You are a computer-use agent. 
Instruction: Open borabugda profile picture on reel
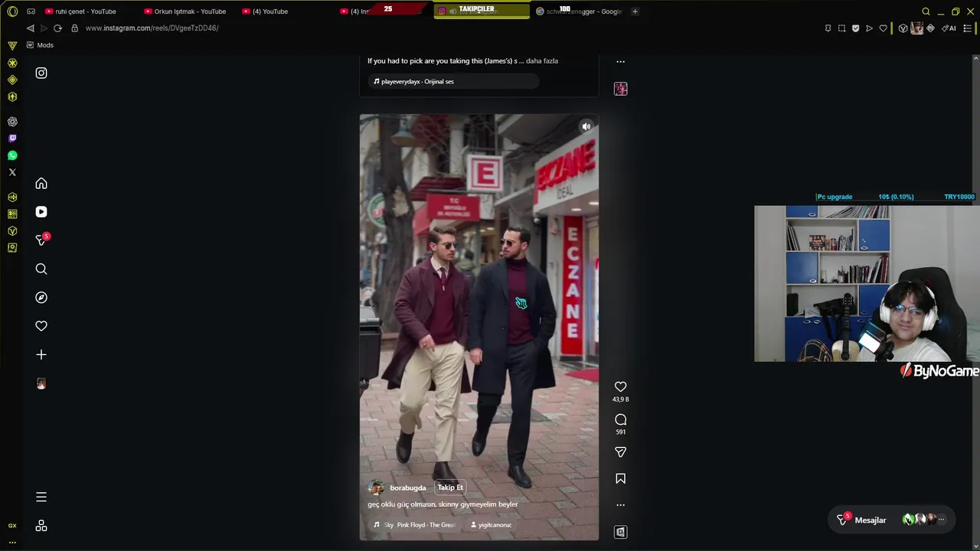[x=376, y=487]
